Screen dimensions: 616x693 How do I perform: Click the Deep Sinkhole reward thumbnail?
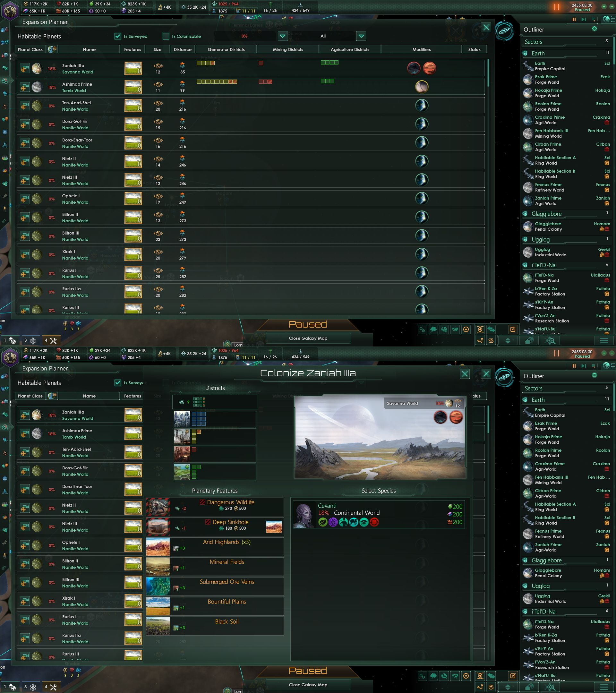point(274,527)
